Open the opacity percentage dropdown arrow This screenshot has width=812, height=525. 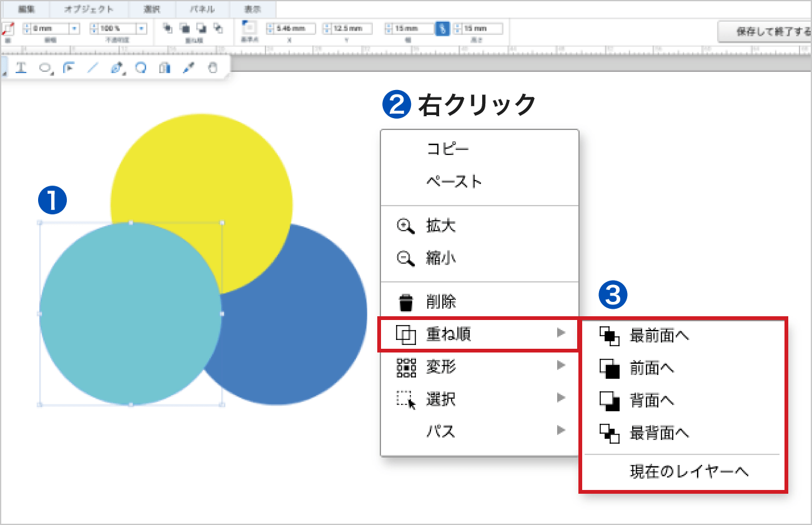tap(142, 29)
